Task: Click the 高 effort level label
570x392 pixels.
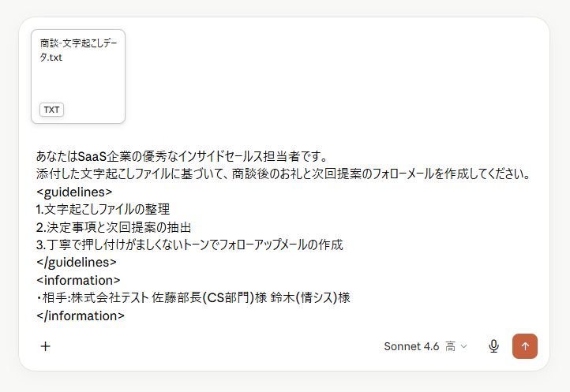Action: [451, 346]
